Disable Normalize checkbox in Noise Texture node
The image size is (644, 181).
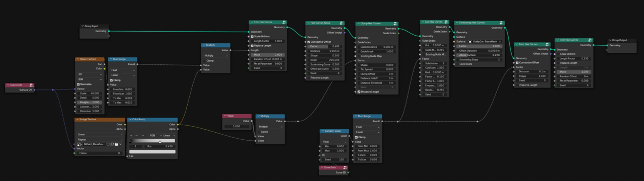point(78,84)
